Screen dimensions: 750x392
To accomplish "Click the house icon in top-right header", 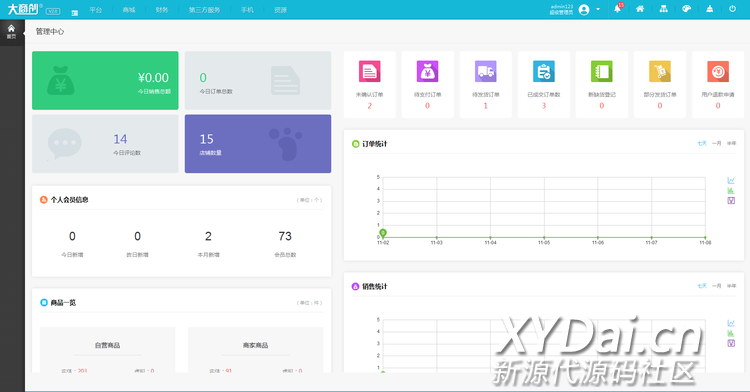I will [640, 9].
